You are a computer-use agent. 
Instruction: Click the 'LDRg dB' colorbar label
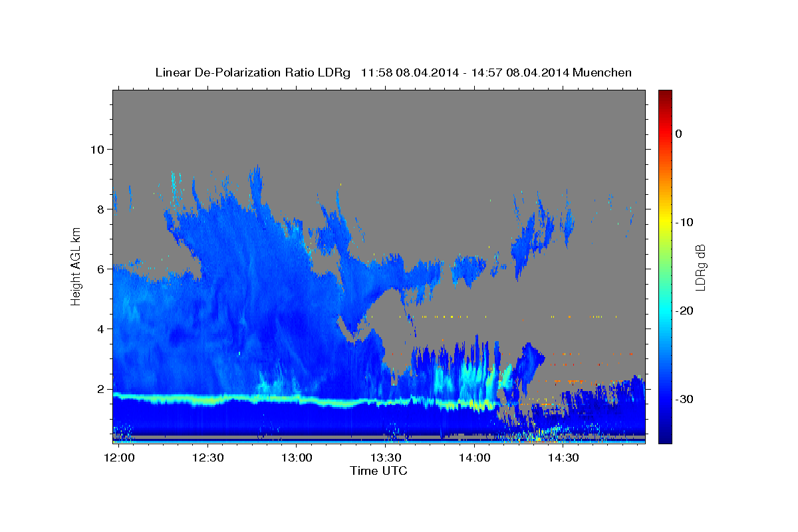click(700, 267)
